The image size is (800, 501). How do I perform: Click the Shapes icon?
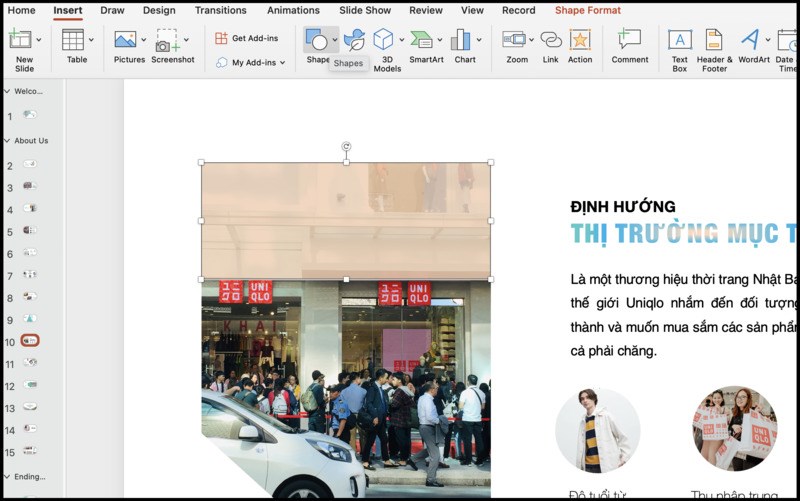pos(316,39)
